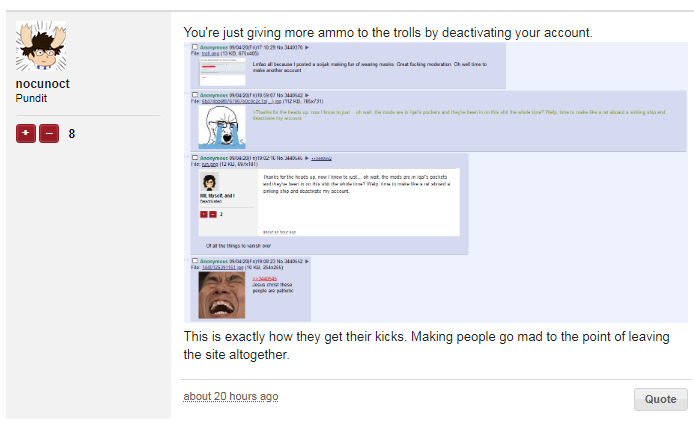Click the crying wojak thumbnail
694x424 pixels.
222,127
